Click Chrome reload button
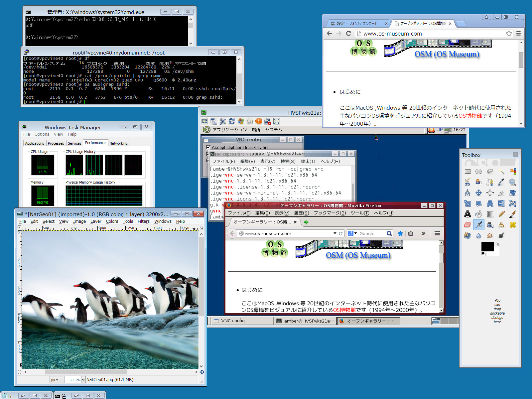Screen dimensions: 532x399 coord(348,33)
